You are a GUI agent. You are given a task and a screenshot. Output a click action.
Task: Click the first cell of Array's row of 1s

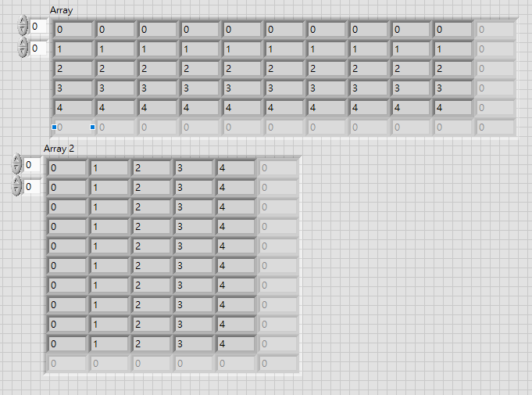[x=73, y=49]
